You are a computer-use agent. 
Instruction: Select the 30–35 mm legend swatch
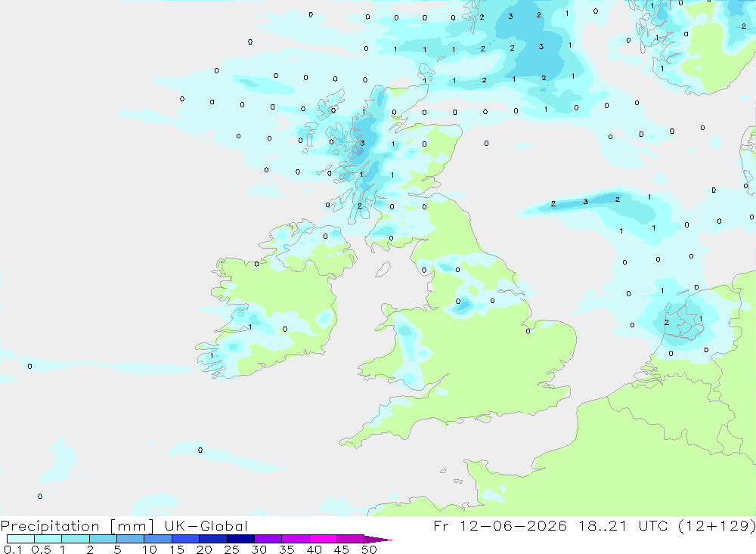268,539
